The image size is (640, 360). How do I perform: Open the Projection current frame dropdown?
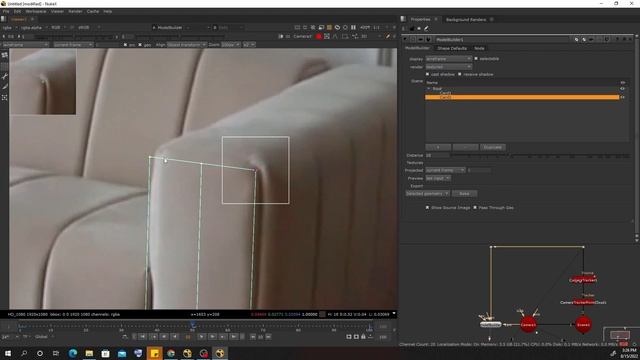tap(445, 170)
